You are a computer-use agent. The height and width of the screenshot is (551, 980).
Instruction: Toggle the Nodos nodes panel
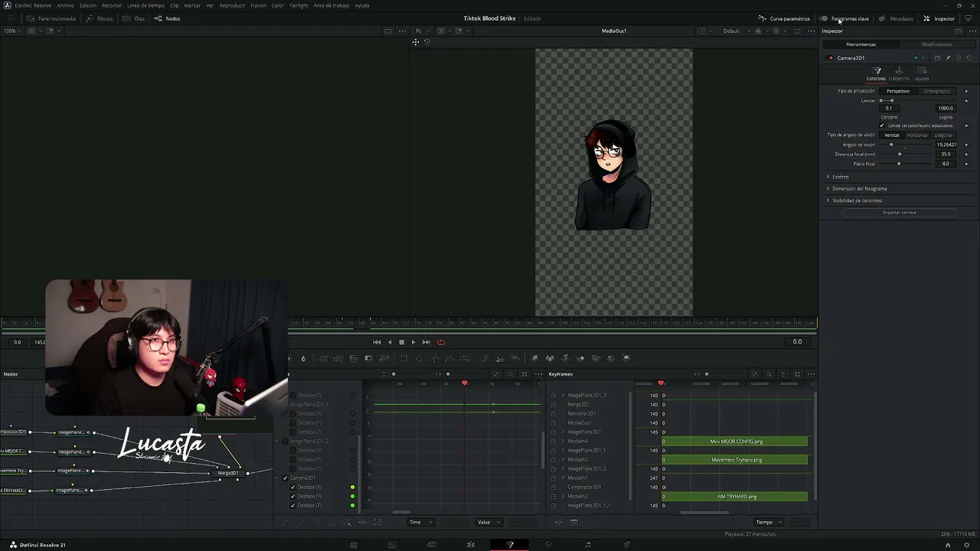[x=168, y=18]
